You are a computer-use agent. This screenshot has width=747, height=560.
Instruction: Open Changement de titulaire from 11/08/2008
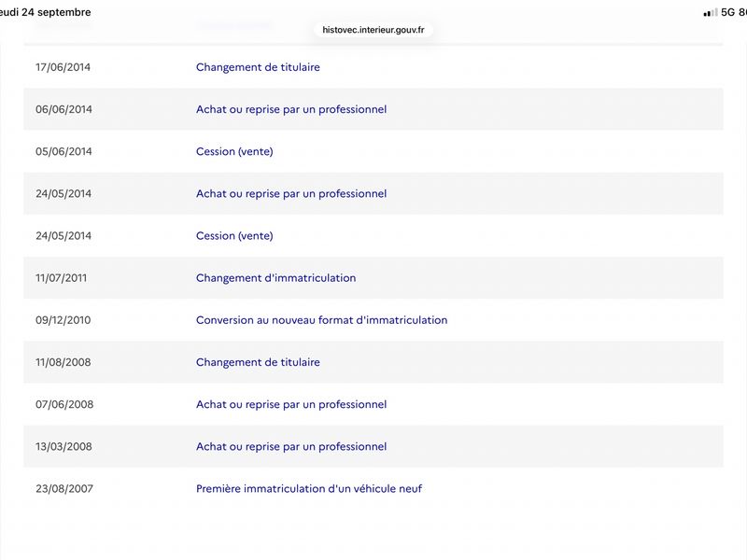pyautogui.click(x=258, y=362)
